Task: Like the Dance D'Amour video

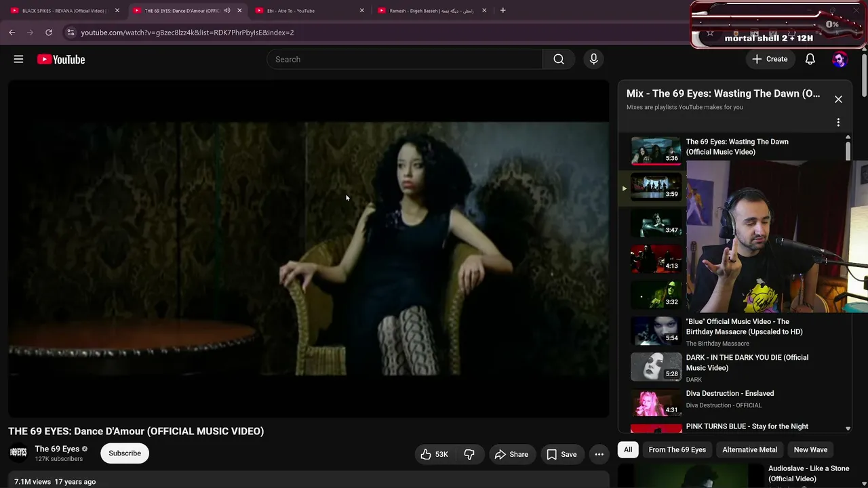Action: click(434, 454)
